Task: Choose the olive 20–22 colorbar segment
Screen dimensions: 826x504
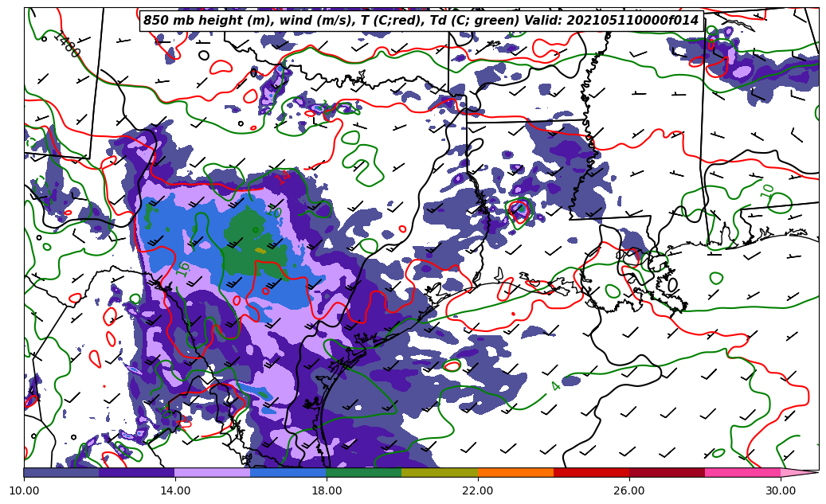Action: coord(440,472)
